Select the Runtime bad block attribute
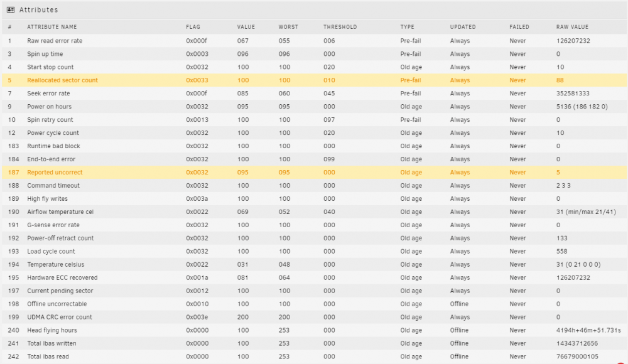Viewport: 628px width, 364px height. pos(53,146)
